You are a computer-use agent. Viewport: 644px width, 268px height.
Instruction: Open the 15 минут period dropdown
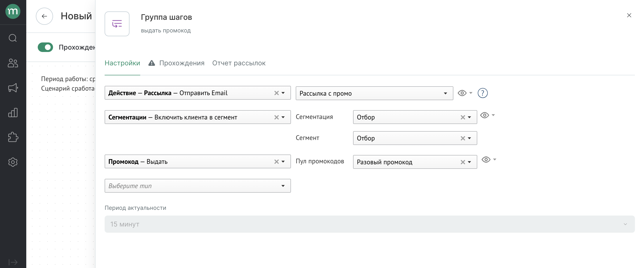370,224
